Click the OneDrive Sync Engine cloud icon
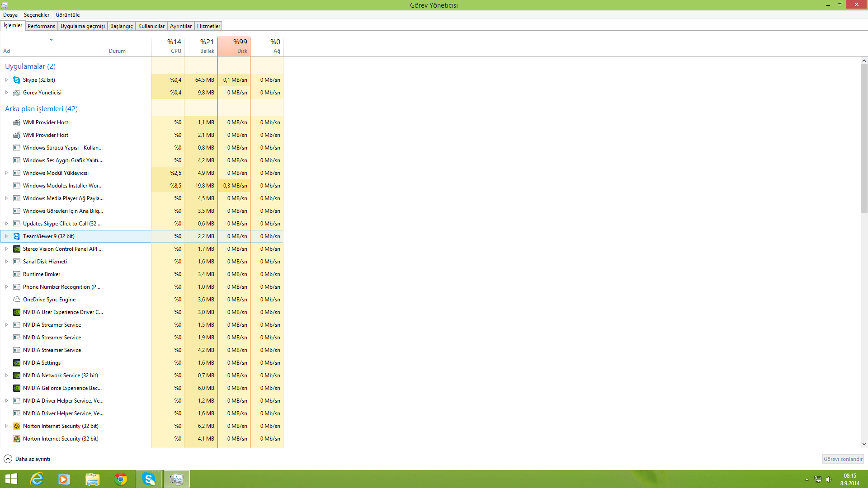The width and height of the screenshot is (868, 488). coord(17,300)
